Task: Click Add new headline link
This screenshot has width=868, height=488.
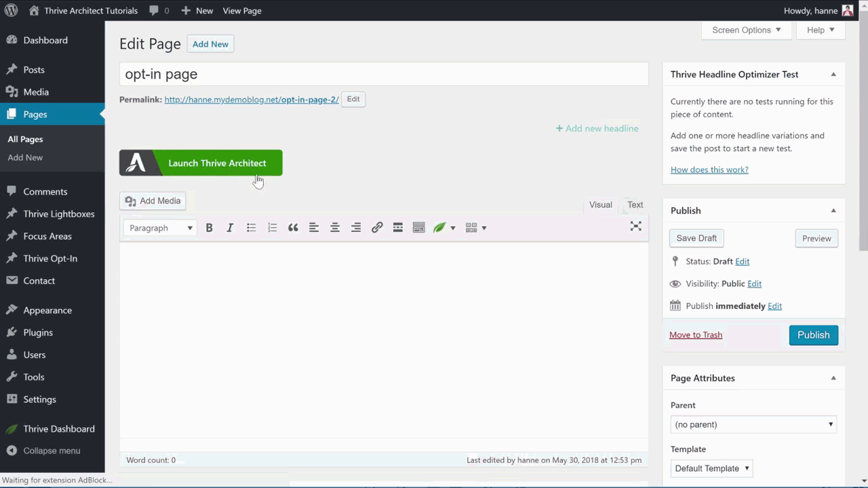Action: coord(597,128)
